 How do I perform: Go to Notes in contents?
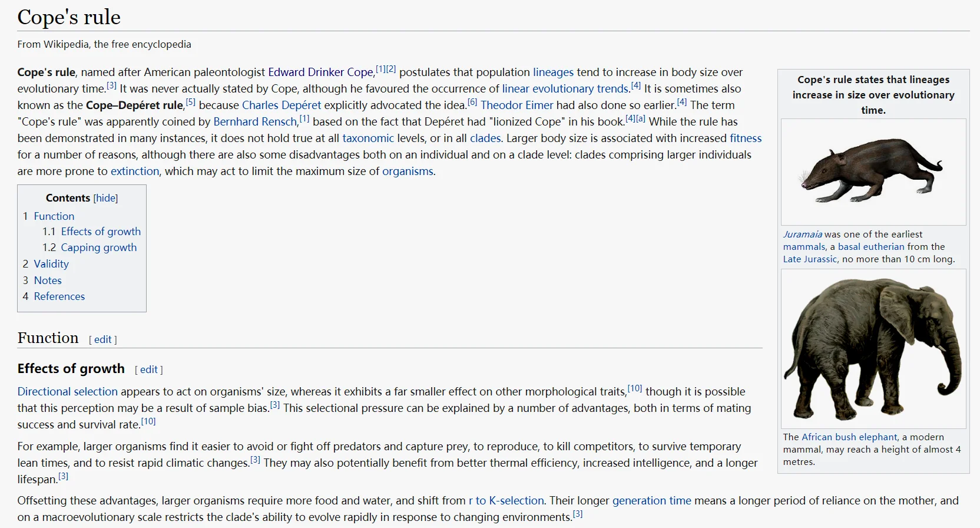coord(48,280)
